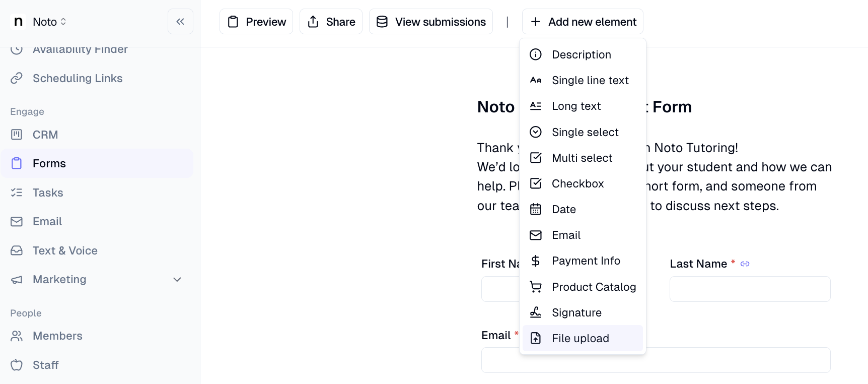Expand the Marketing section chevron
868x384 pixels.
tap(177, 280)
